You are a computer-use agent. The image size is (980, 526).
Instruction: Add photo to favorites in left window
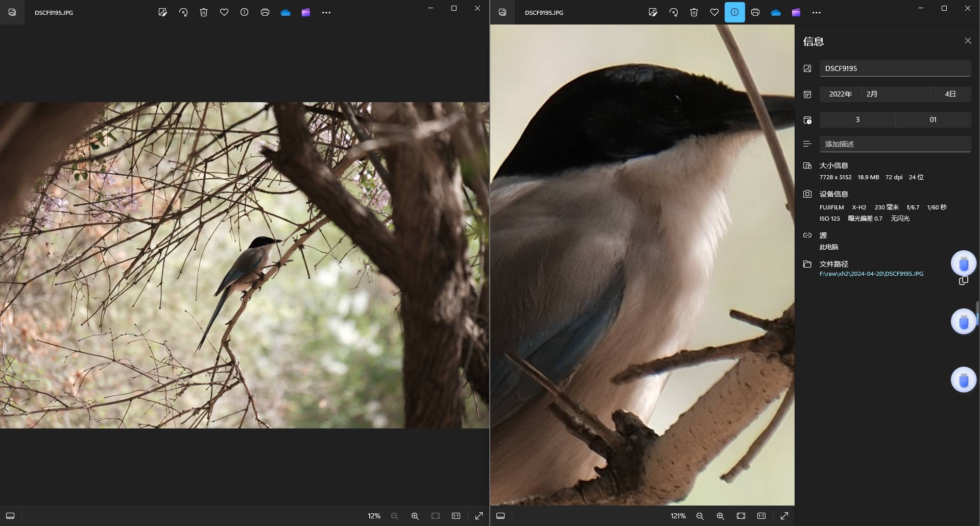(x=224, y=12)
